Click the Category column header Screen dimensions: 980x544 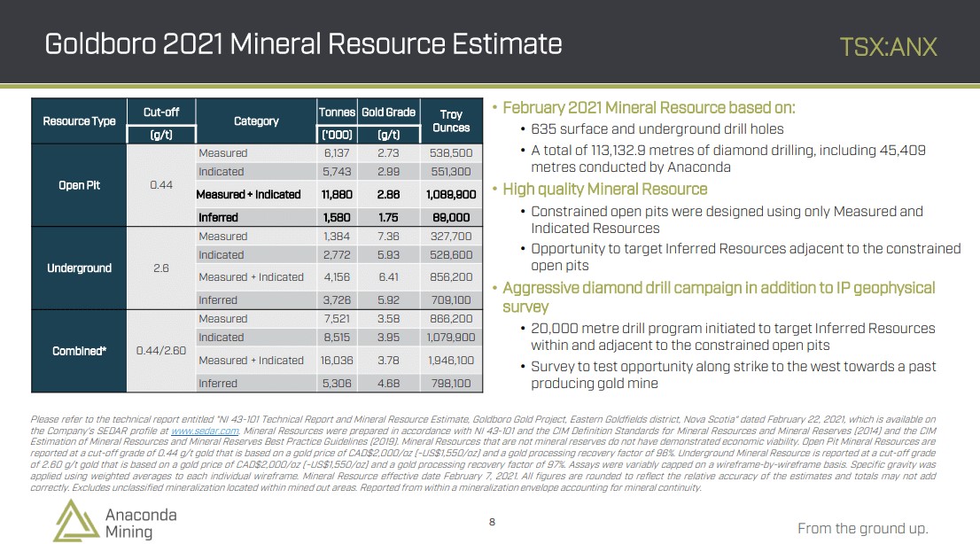pos(256,120)
